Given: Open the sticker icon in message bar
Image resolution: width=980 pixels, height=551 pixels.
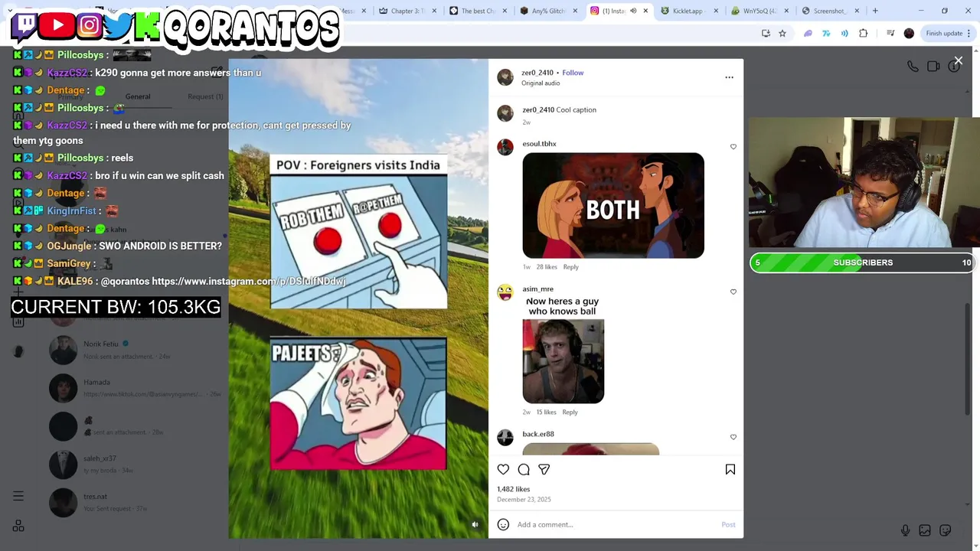Looking at the screenshot, I should (x=946, y=530).
